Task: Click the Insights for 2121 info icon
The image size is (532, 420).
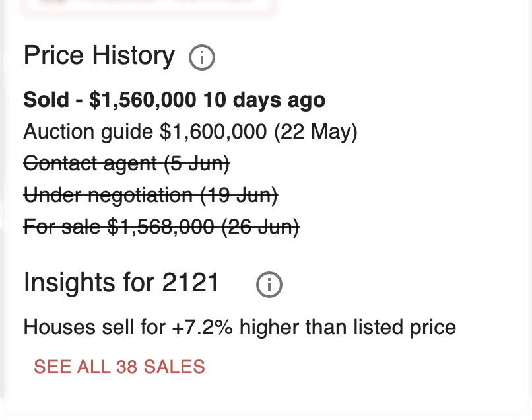Action: click(269, 285)
